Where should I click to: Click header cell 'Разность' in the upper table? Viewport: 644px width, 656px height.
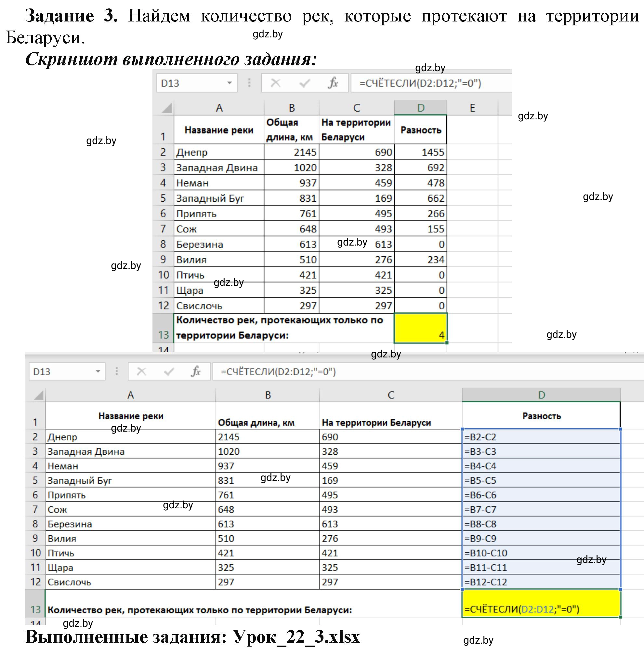[x=420, y=130]
